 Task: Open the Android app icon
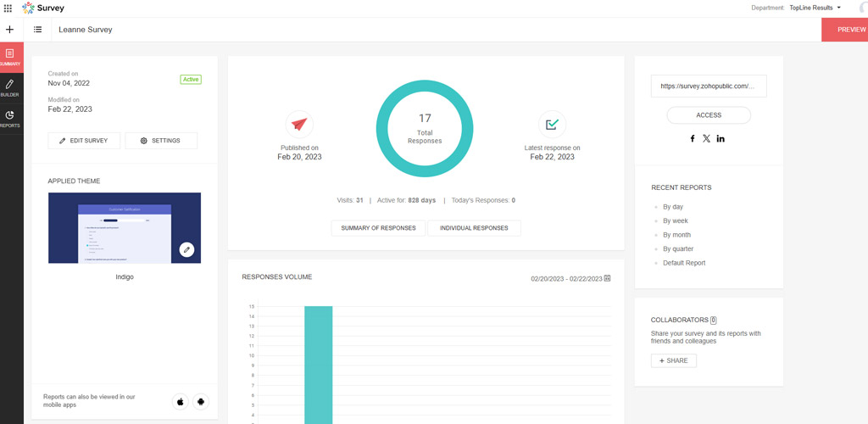(x=200, y=401)
